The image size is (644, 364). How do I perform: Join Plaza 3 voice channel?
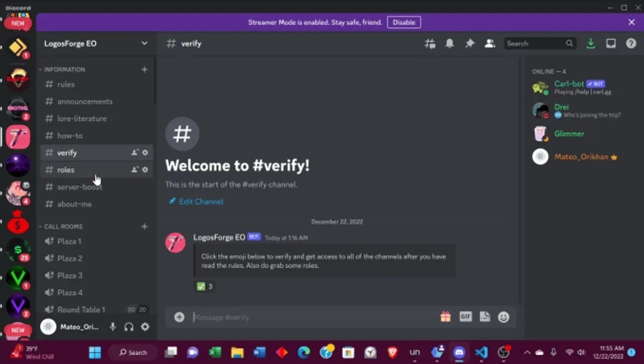tap(97, 275)
